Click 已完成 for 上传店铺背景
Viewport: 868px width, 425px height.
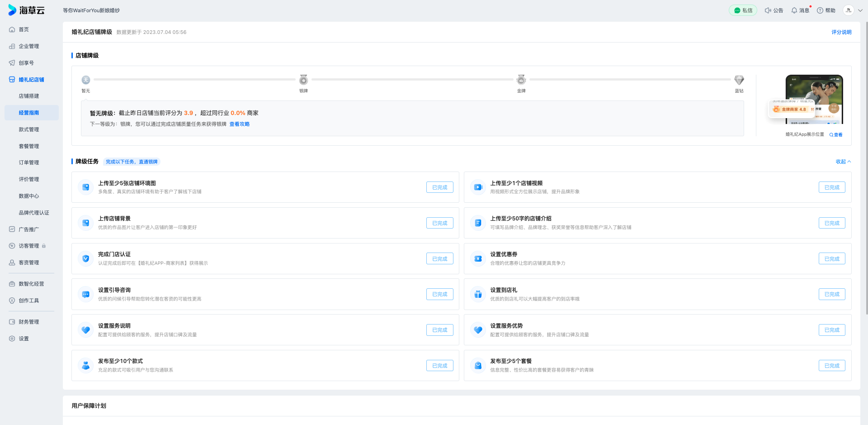pos(439,223)
